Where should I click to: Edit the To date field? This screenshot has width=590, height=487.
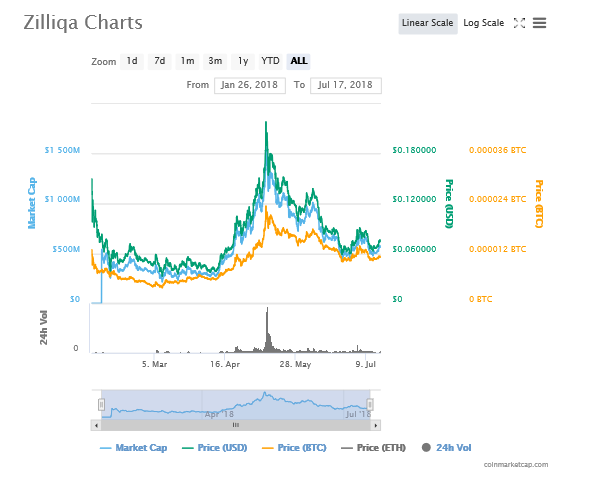pos(346,85)
